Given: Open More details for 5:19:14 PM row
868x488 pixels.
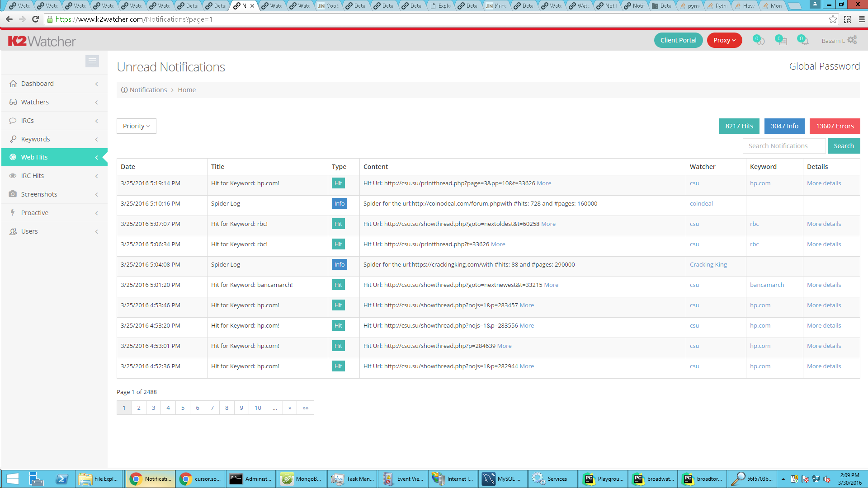Looking at the screenshot, I should tap(824, 183).
